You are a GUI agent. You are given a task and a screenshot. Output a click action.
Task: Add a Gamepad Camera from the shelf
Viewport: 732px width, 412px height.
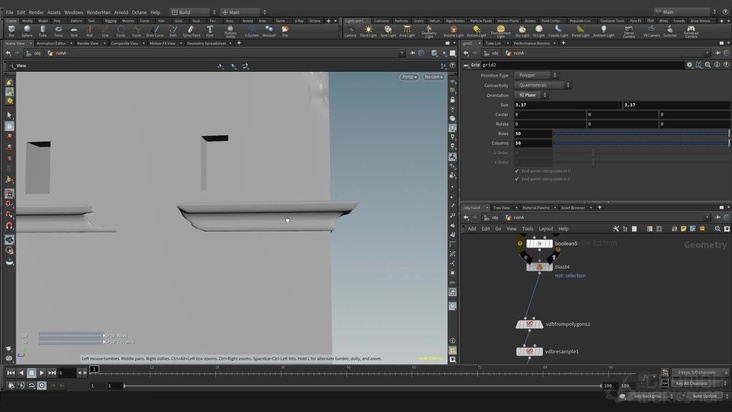691,31
